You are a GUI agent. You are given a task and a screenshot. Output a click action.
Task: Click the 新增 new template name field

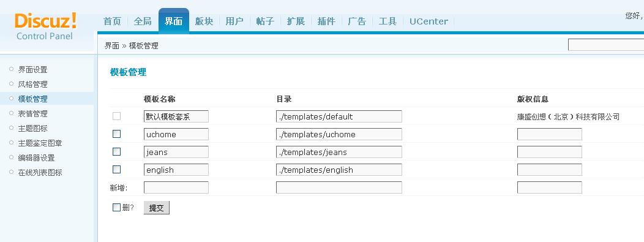[x=176, y=187]
